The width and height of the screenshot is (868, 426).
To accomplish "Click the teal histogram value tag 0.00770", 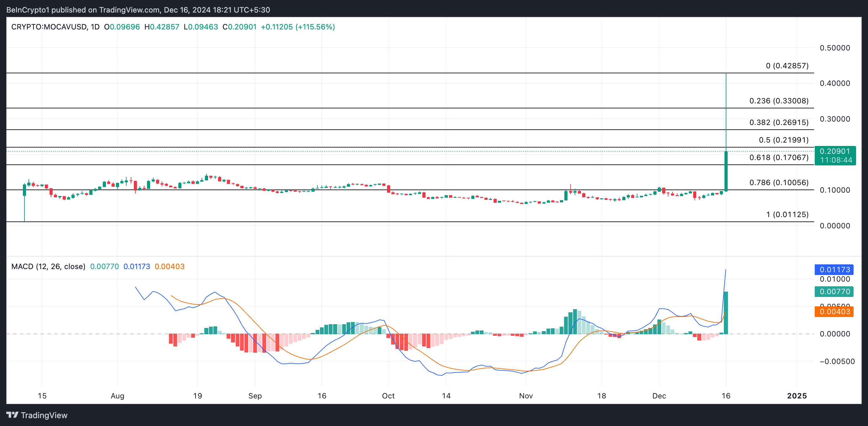I will pos(834,291).
